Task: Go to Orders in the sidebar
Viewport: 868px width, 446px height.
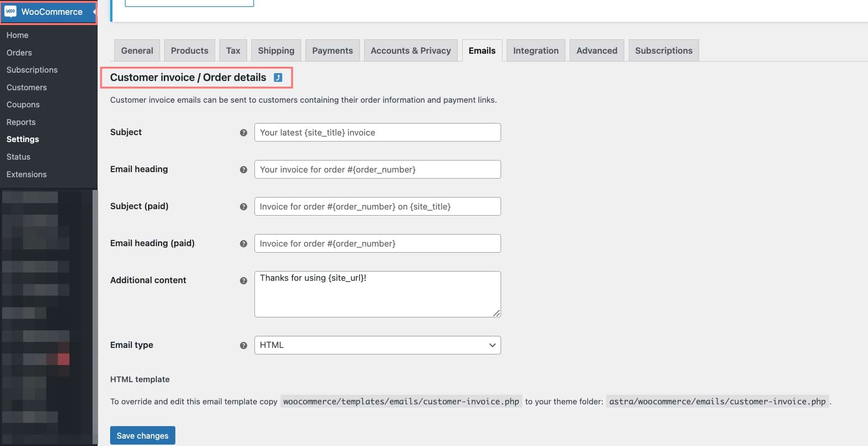Action: click(19, 52)
